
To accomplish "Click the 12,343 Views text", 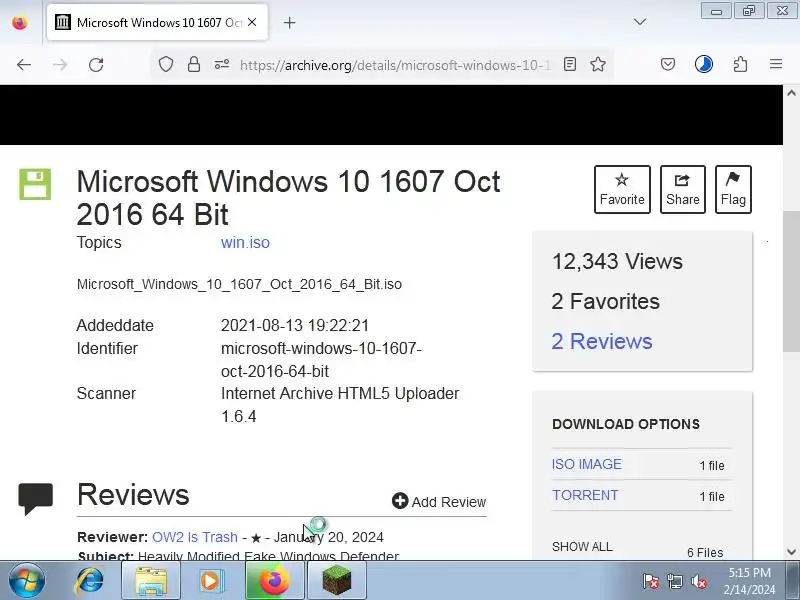I will pos(617,262).
